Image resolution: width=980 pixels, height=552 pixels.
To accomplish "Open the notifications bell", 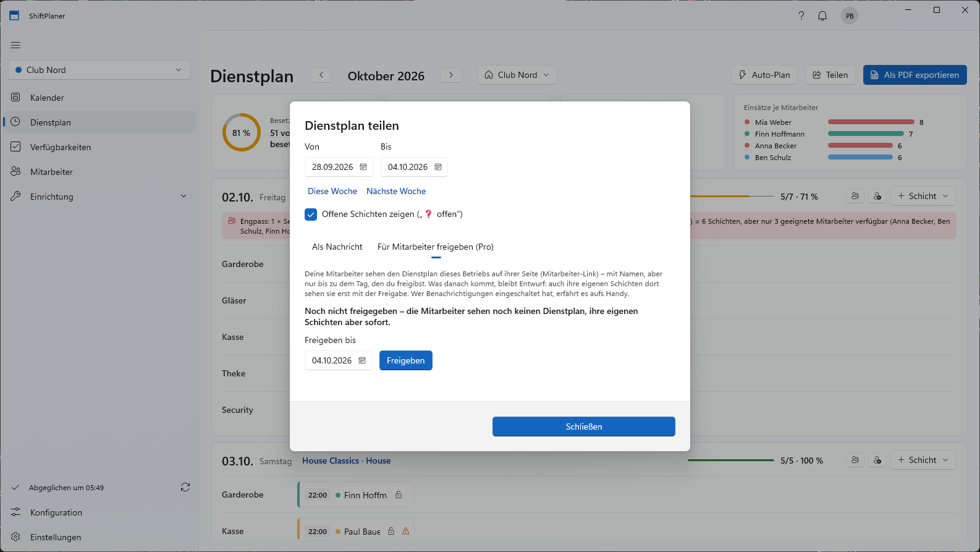I will [x=822, y=16].
